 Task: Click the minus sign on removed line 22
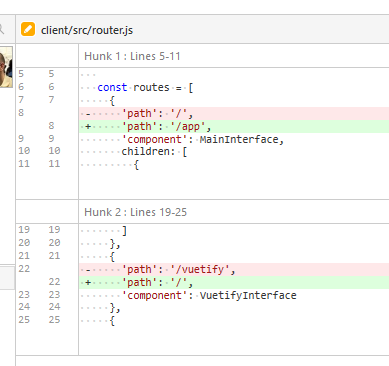pos(88,270)
